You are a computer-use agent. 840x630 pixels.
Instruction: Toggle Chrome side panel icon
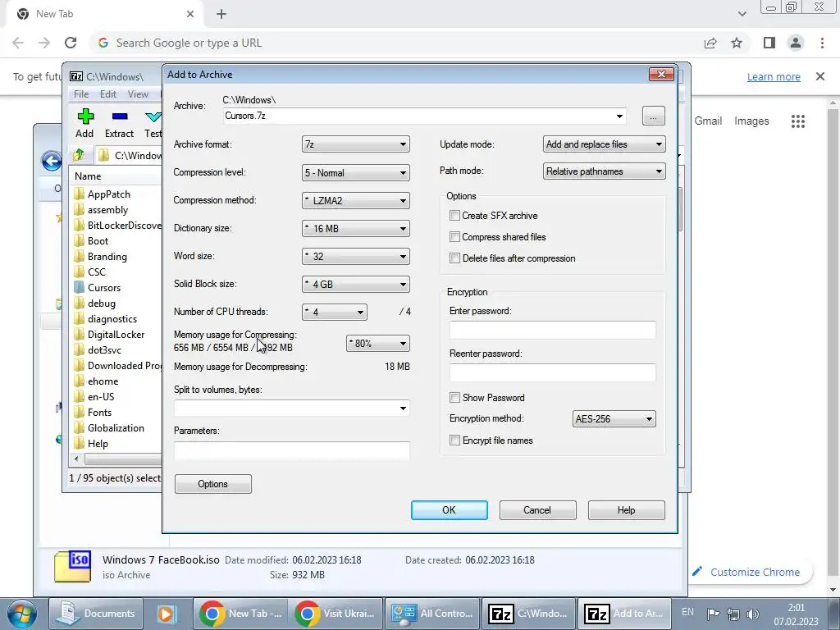[769, 43]
